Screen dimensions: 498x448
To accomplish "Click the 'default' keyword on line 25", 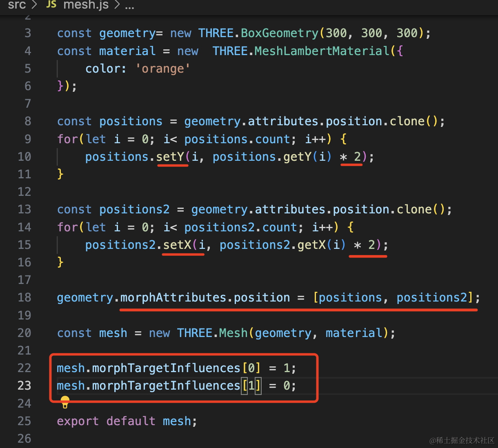I will click(131, 421).
